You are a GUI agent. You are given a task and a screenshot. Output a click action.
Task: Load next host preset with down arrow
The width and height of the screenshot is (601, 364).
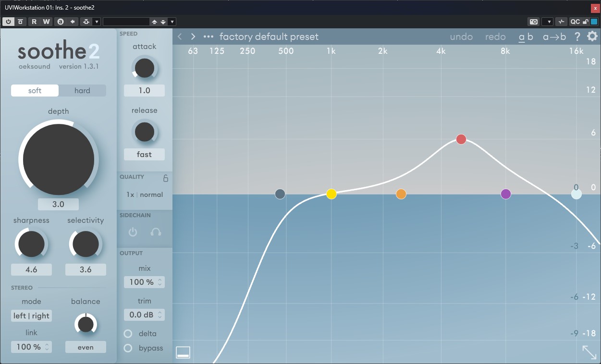coord(163,22)
